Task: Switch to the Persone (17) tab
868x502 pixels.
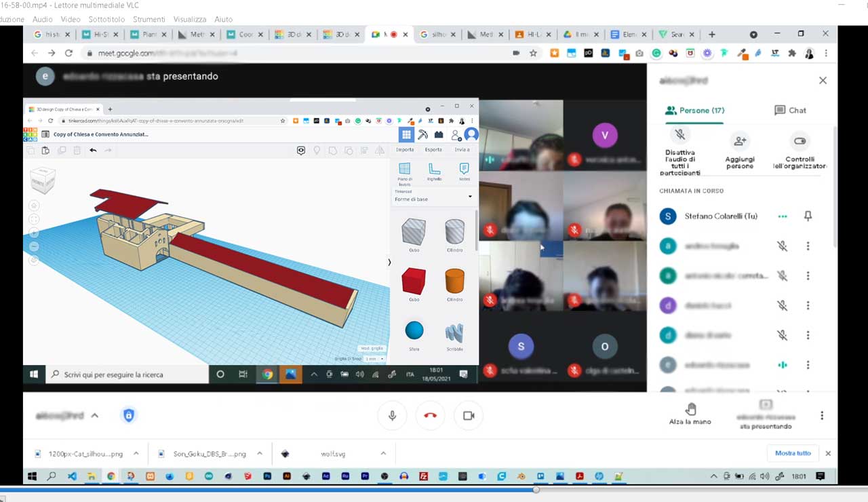Action: (x=694, y=110)
